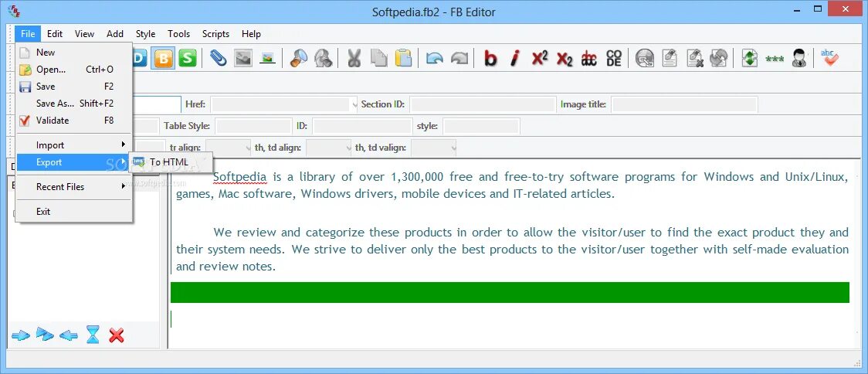The height and width of the screenshot is (374, 868).
Task: Click the underlined word Softpedia in text
Action: coord(239,177)
